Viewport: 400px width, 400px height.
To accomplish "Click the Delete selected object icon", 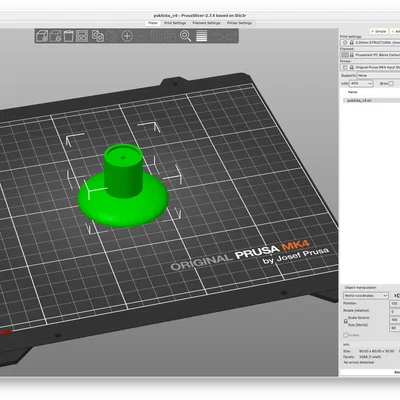I will [x=55, y=36].
